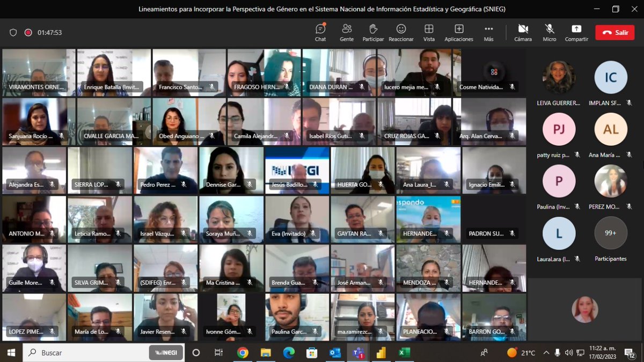Click the AL avatar Ana María

tap(611, 129)
